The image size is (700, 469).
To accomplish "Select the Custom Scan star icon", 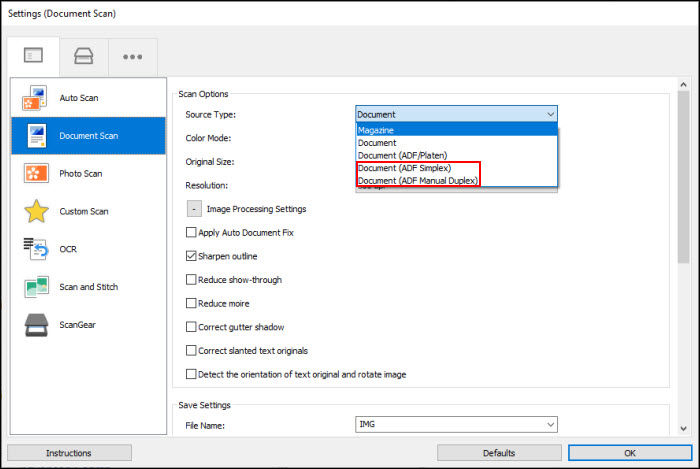I will 35,211.
